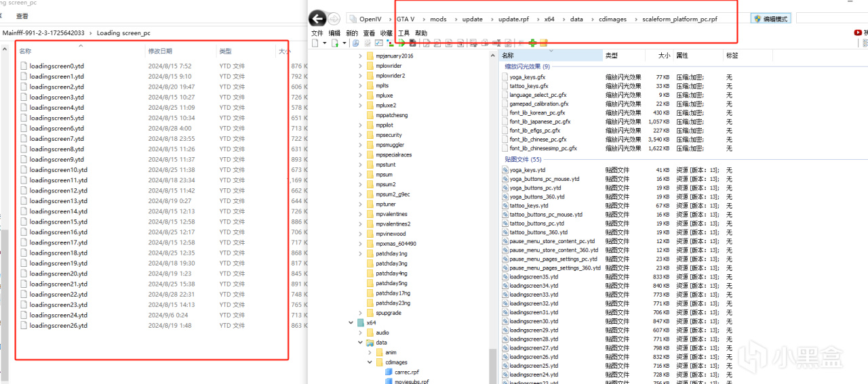Click the blank new-file icon in OpenIV toolbar
This screenshot has height=384, width=868.
pyautogui.click(x=315, y=43)
